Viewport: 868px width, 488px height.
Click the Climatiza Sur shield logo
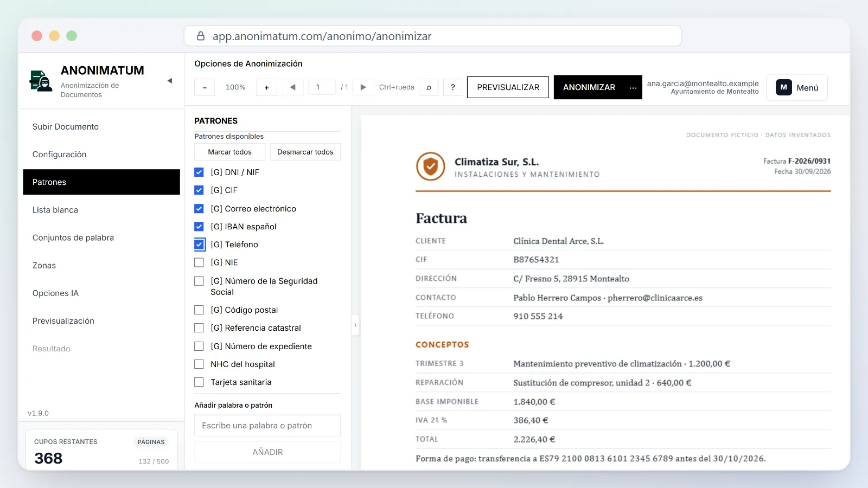(x=431, y=166)
